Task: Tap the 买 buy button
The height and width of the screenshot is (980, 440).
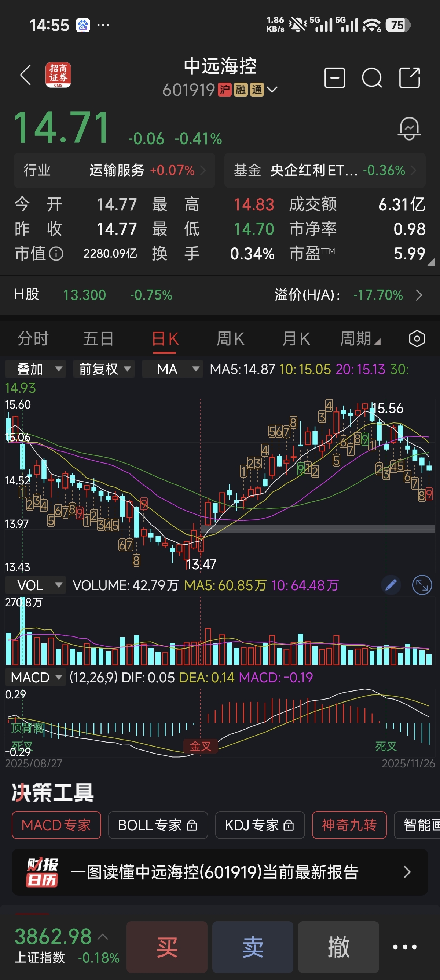Action: pos(167,947)
